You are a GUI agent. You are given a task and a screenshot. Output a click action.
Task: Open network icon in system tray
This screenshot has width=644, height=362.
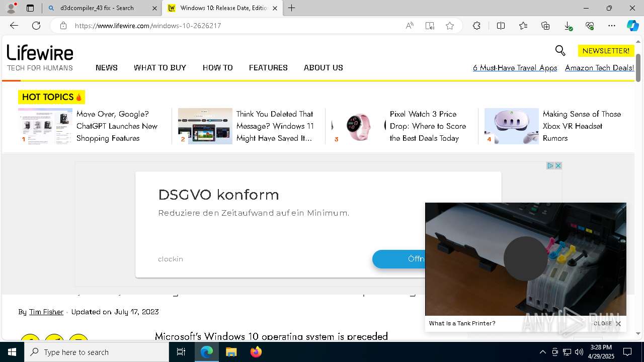tap(567, 352)
